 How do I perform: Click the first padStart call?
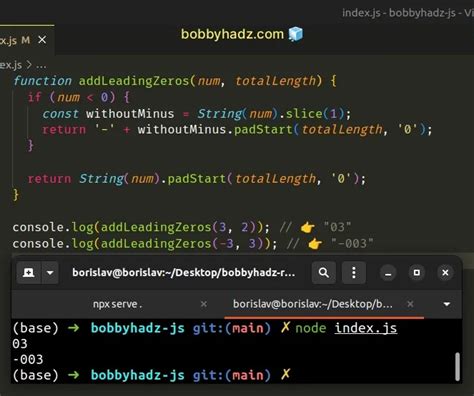tap(263, 129)
